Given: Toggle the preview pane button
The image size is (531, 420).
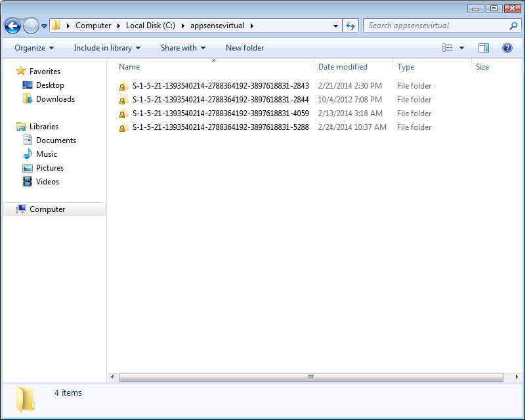Looking at the screenshot, I should pos(484,48).
